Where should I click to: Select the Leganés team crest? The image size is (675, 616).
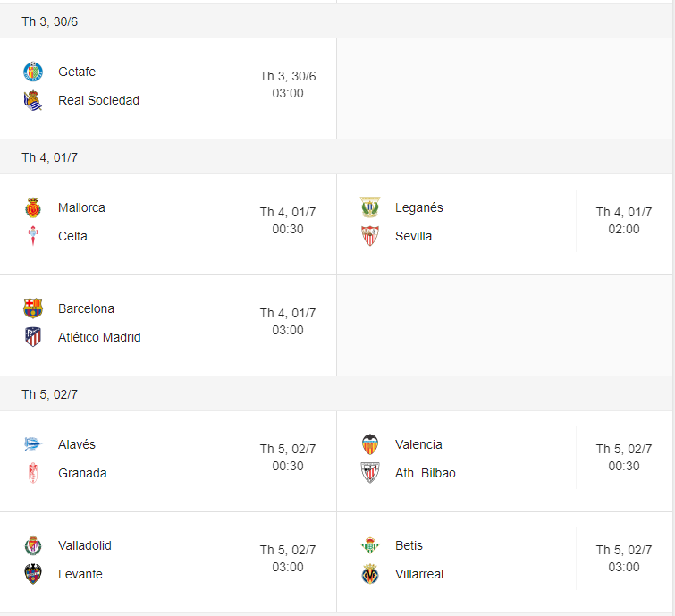coord(370,207)
